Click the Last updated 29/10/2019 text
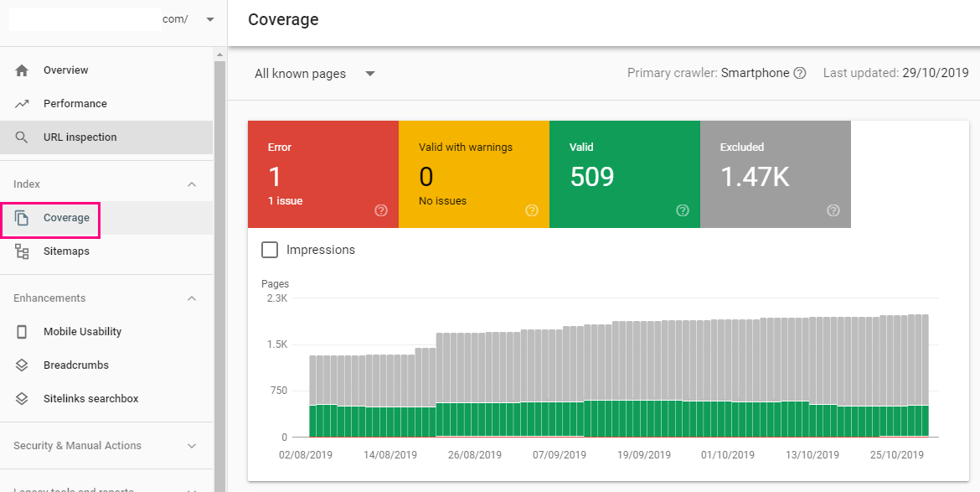980x492 pixels. 895,73
